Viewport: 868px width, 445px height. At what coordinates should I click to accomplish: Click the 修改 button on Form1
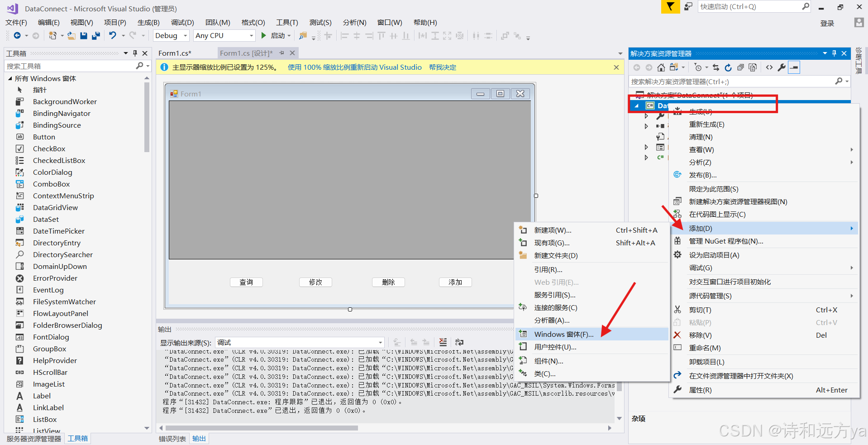315,282
